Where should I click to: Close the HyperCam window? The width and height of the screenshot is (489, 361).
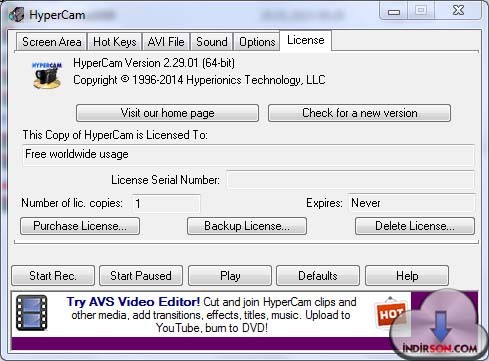click(x=458, y=11)
